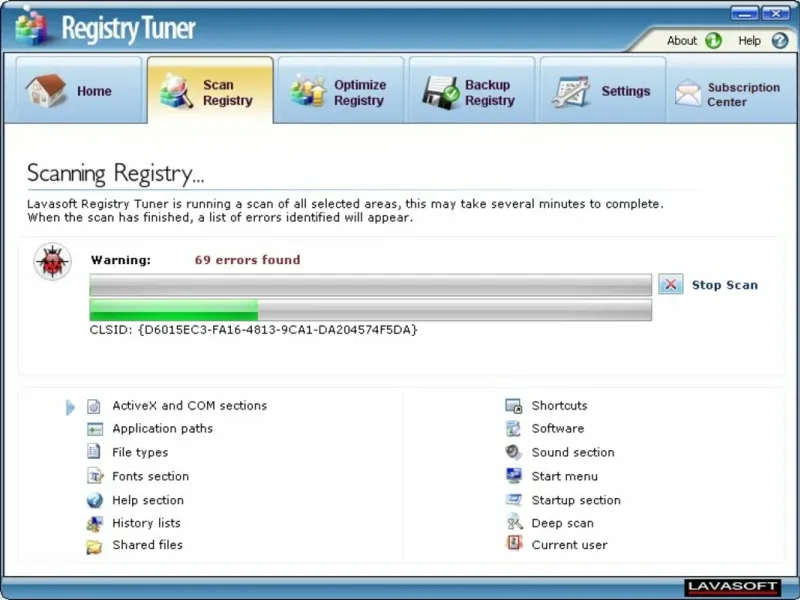This screenshot has height=600, width=800.
Task: Click 'Startup section' text
Action: coord(576,501)
